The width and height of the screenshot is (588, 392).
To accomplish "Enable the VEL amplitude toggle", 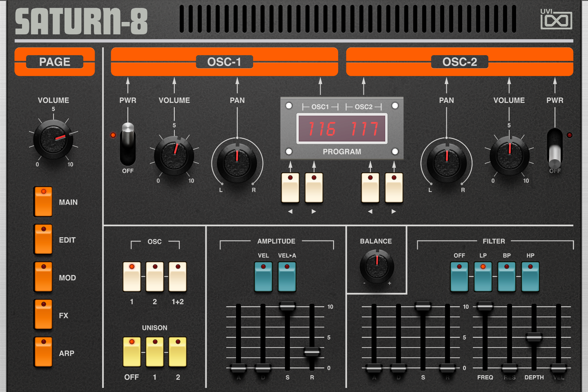I will (x=263, y=277).
